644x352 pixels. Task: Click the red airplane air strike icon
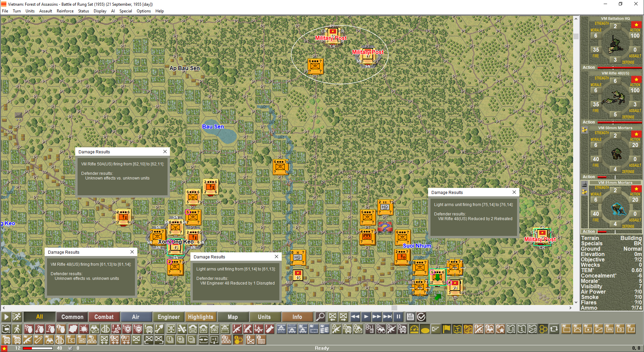(x=259, y=329)
